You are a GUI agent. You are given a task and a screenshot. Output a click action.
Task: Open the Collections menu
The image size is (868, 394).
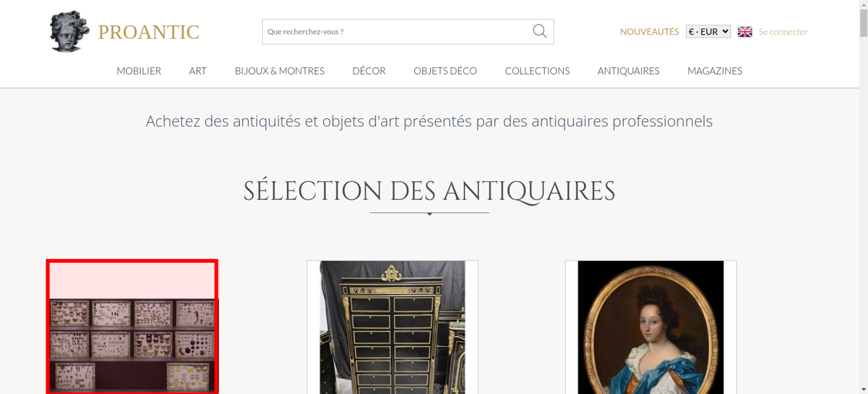(x=537, y=71)
